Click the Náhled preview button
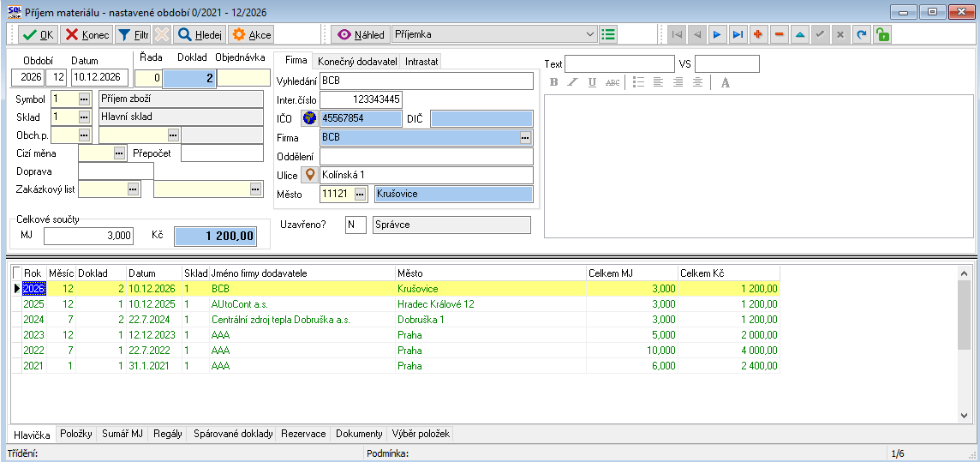Image resolution: width=980 pixels, height=462 pixels. tap(361, 35)
